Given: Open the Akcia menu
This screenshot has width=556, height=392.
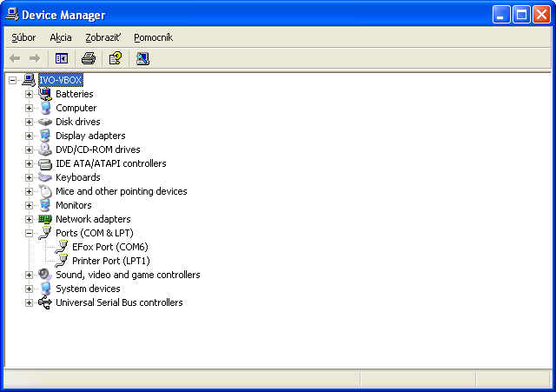Looking at the screenshot, I should coord(61,37).
